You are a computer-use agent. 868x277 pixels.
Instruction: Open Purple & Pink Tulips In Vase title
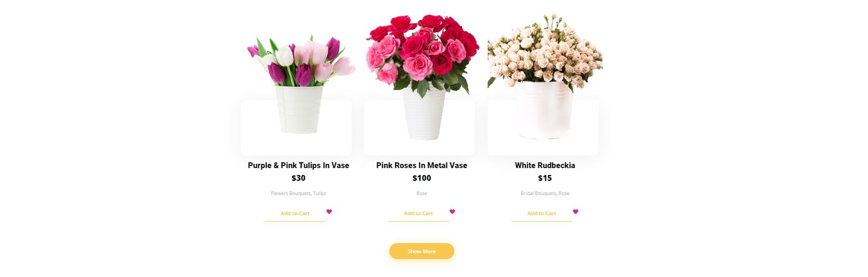click(298, 165)
